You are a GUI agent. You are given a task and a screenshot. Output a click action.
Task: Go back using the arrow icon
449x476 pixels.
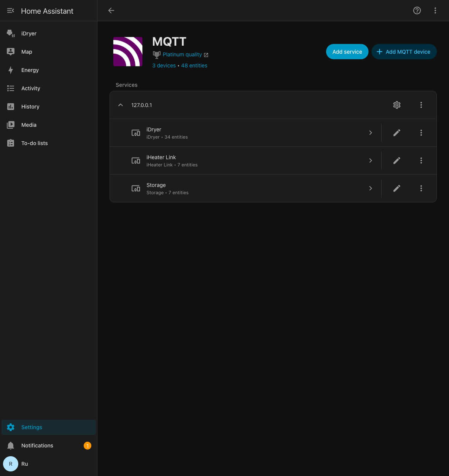coord(111,11)
